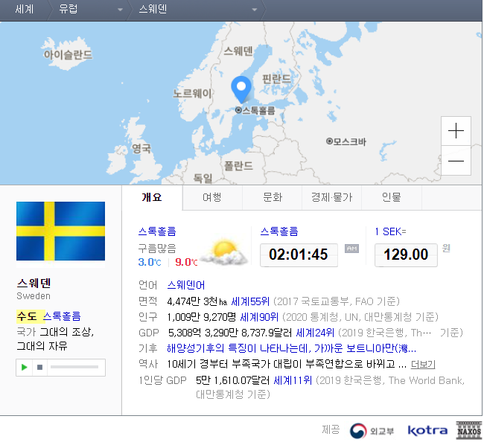Open the 세계90위 population ranking link
Viewport: 484px width, 448px height.
[x=259, y=317]
